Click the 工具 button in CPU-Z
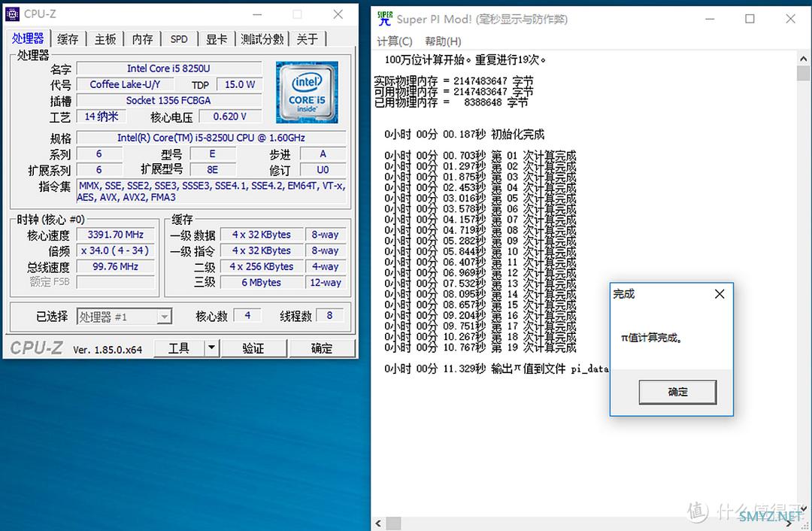The height and width of the screenshot is (531, 812). pos(179,348)
